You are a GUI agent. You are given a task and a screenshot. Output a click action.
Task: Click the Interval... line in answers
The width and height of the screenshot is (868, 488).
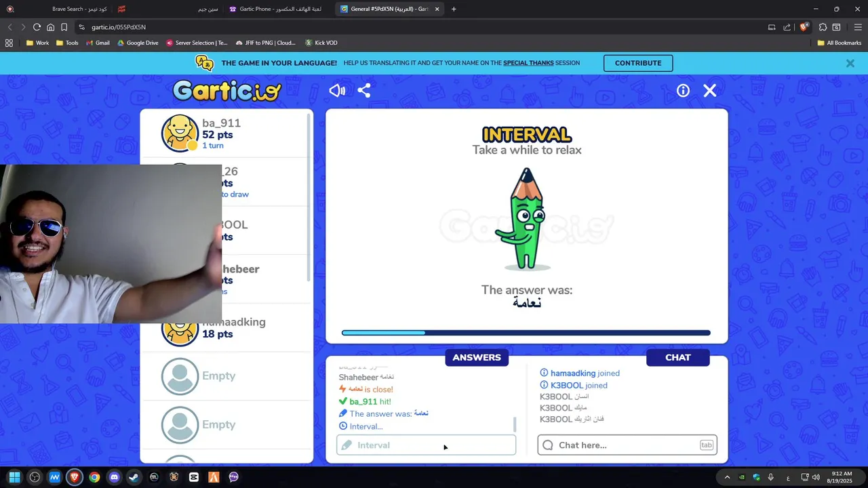coord(361,426)
